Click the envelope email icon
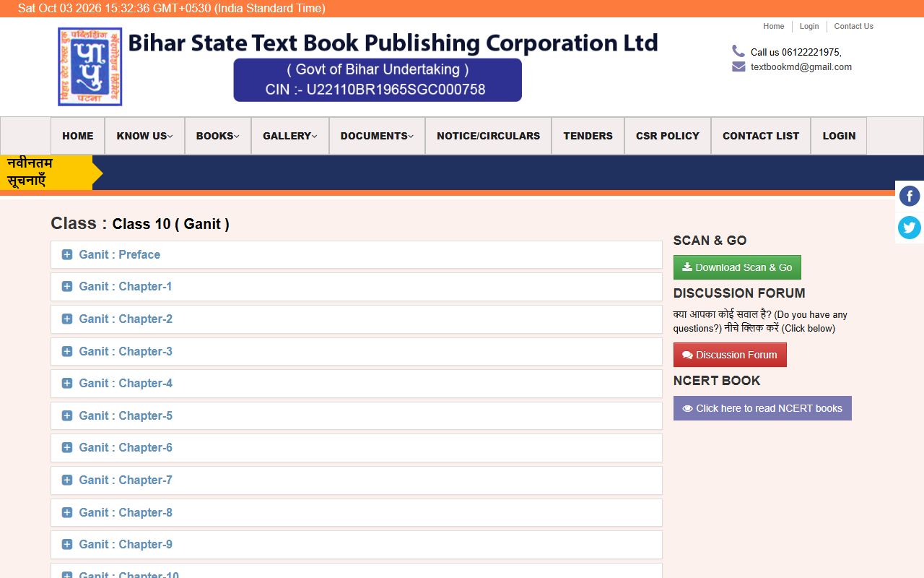924x578 pixels. point(738,66)
